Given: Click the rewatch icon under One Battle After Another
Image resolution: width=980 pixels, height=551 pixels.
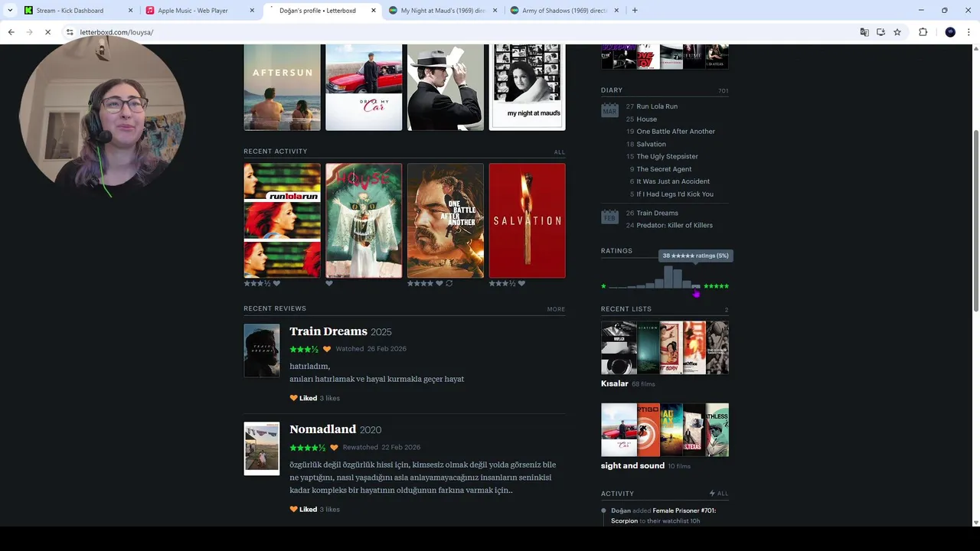Looking at the screenshot, I should [x=449, y=283].
